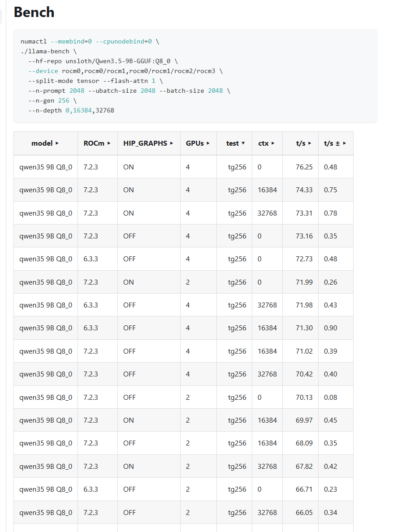Select the t/s value 71.98

click(x=304, y=305)
